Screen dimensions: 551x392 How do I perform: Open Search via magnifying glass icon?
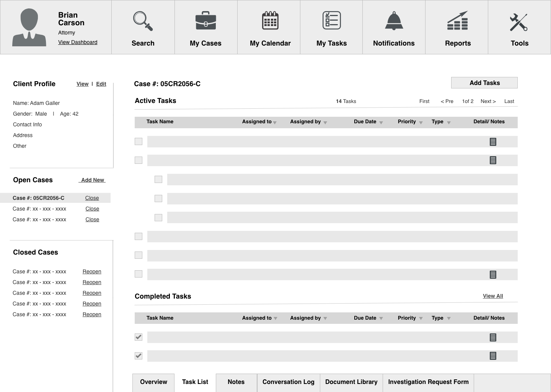[x=143, y=21]
